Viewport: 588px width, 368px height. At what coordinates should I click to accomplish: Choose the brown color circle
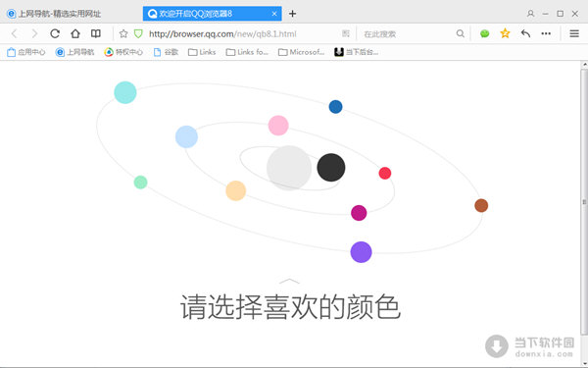tap(481, 205)
